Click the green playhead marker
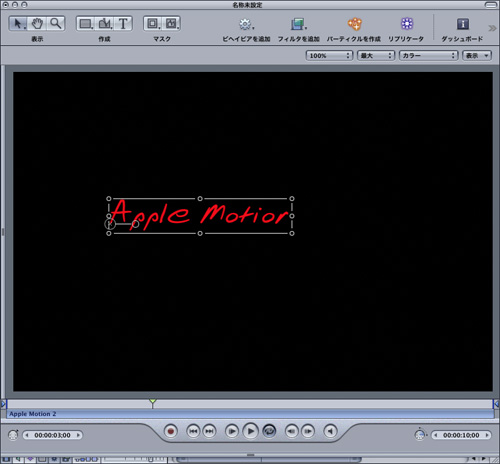 [152, 402]
